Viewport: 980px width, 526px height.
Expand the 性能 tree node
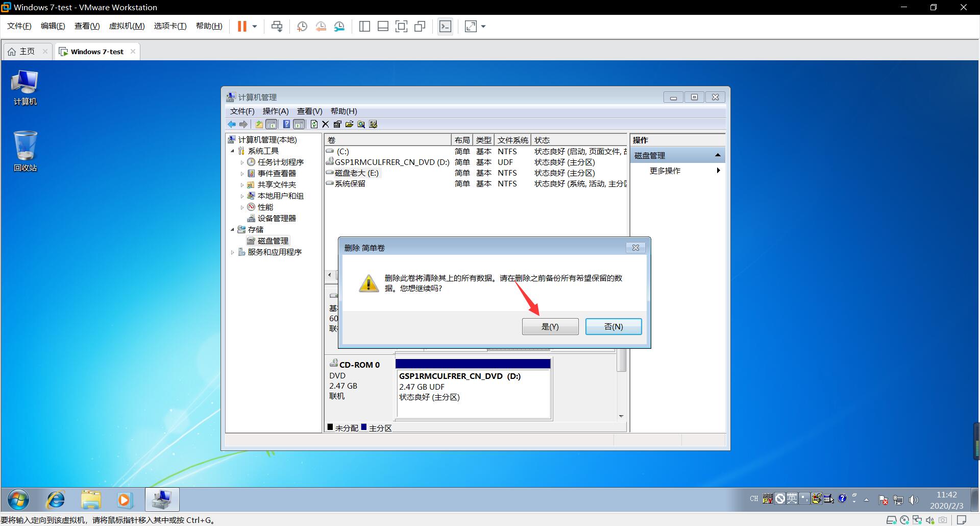242,207
